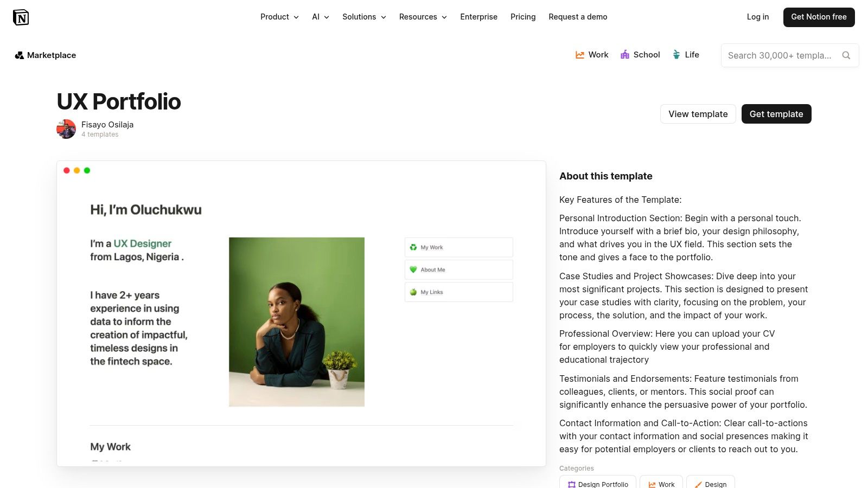This screenshot has height=488, width=868.
Task: Open the Marketplace link
Action: click(x=46, y=55)
